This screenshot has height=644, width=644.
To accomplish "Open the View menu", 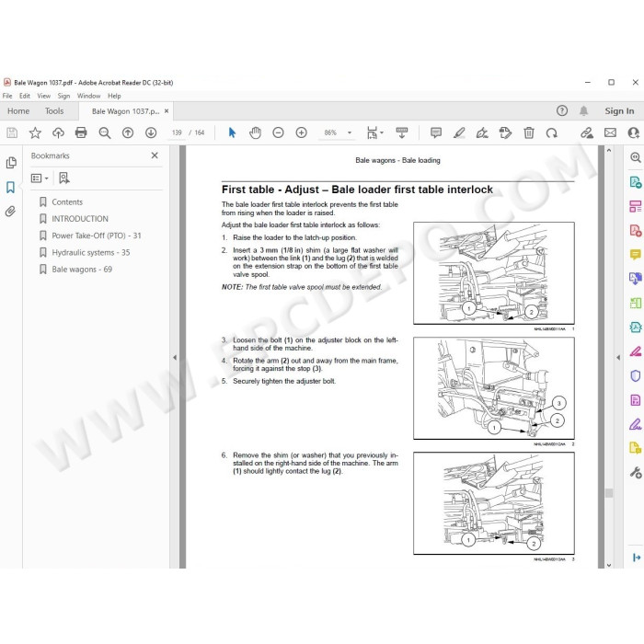I will click(x=44, y=96).
